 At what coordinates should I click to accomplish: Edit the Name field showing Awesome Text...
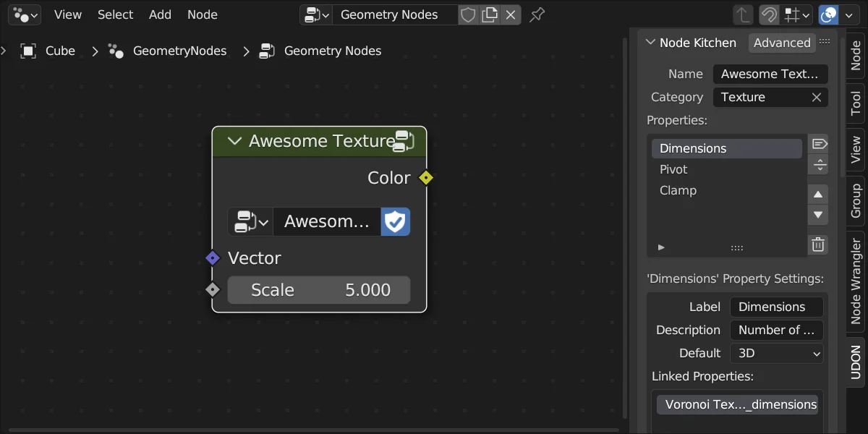pyautogui.click(x=770, y=74)
